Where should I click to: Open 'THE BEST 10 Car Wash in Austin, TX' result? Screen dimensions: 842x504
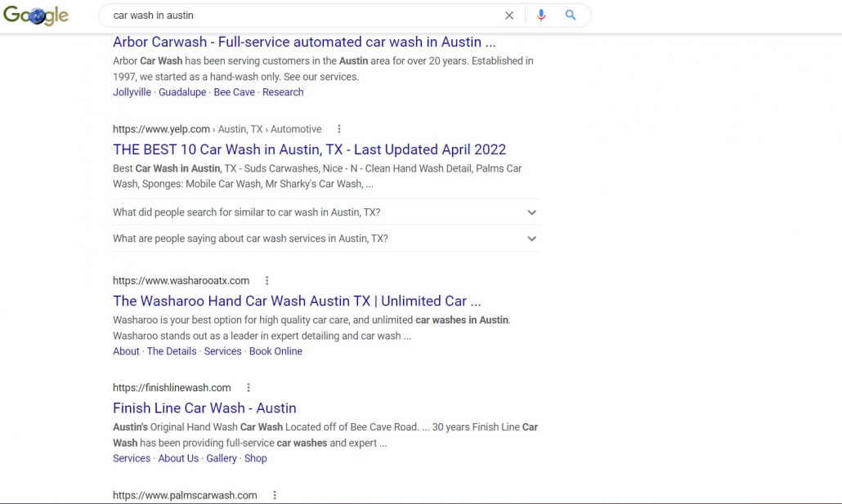coord(309,149)
